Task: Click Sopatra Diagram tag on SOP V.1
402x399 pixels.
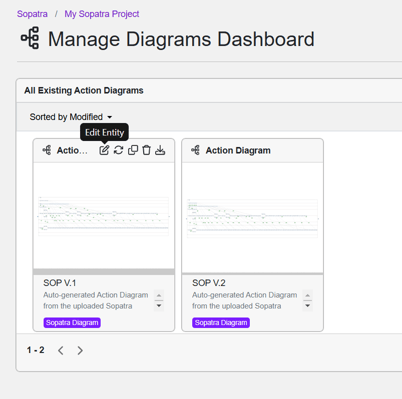Action: [72, 323]
